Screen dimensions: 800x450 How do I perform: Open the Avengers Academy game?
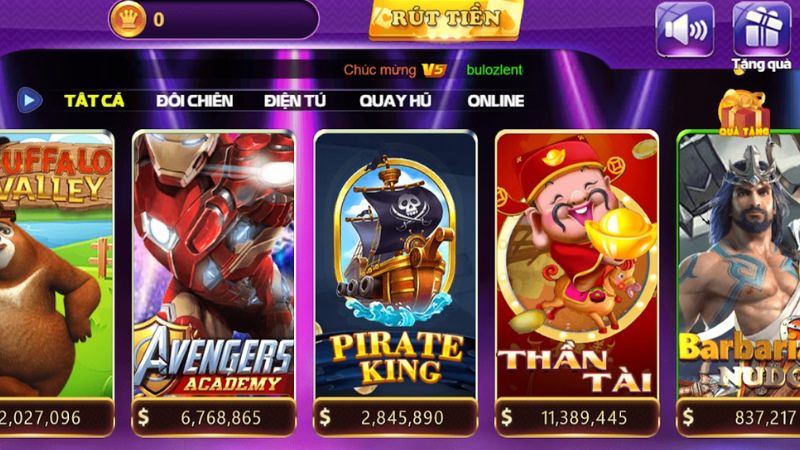pos(214,264)
